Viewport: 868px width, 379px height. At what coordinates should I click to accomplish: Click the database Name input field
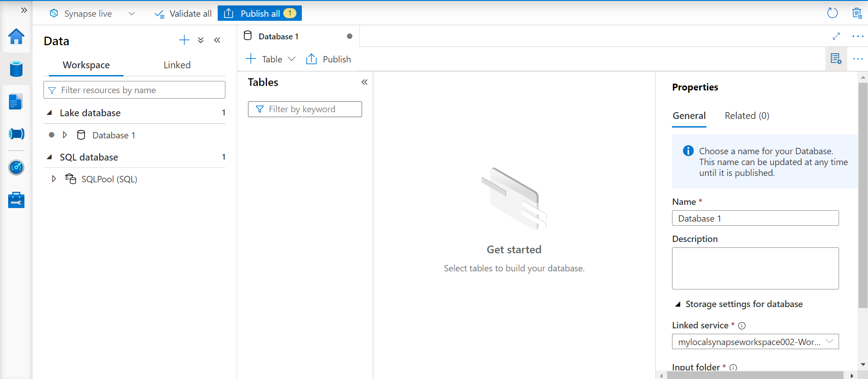point(755,218)
